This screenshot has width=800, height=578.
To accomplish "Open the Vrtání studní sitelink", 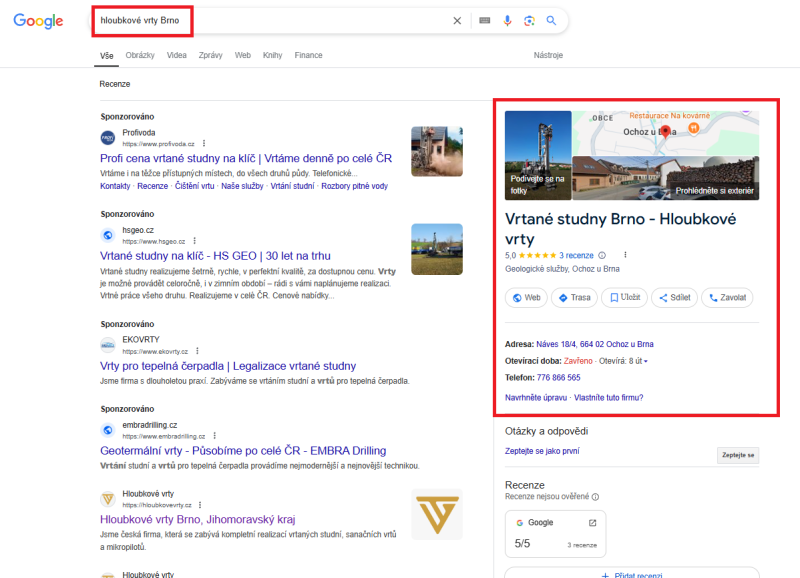I will [x=292, y=186].
